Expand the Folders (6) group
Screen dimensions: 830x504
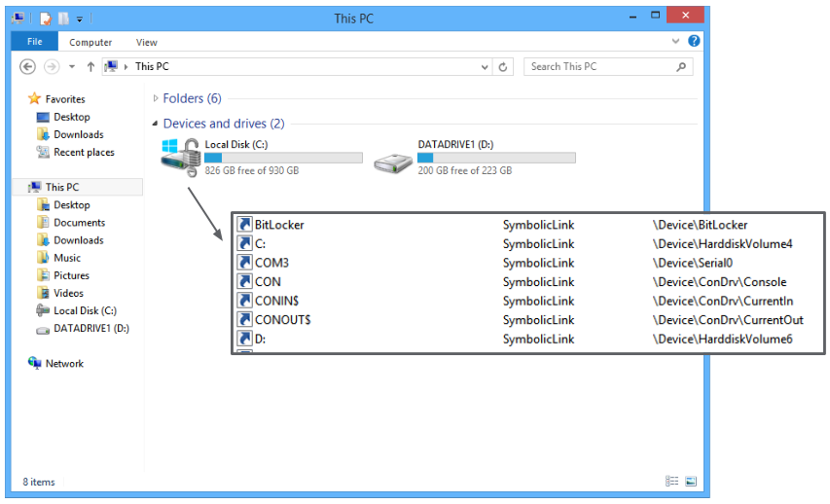[156, 98]
